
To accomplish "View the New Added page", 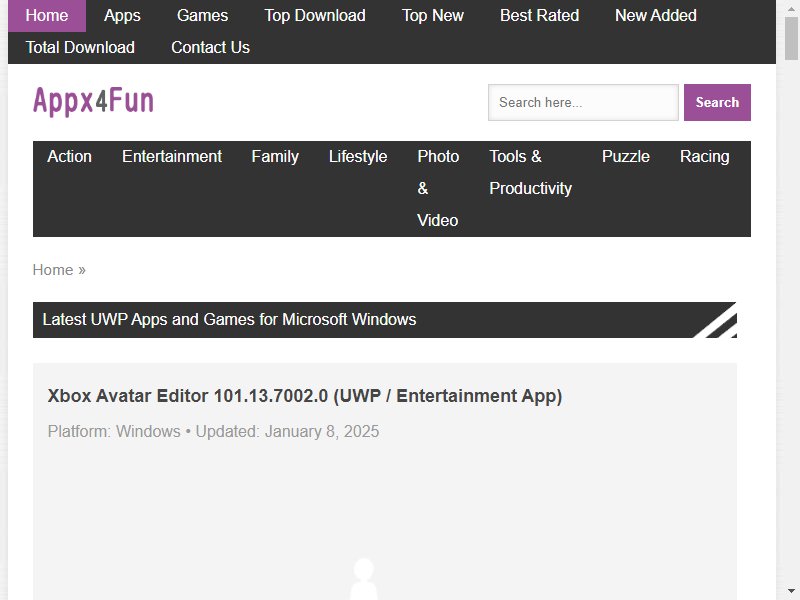I will (x=656, y=16).
